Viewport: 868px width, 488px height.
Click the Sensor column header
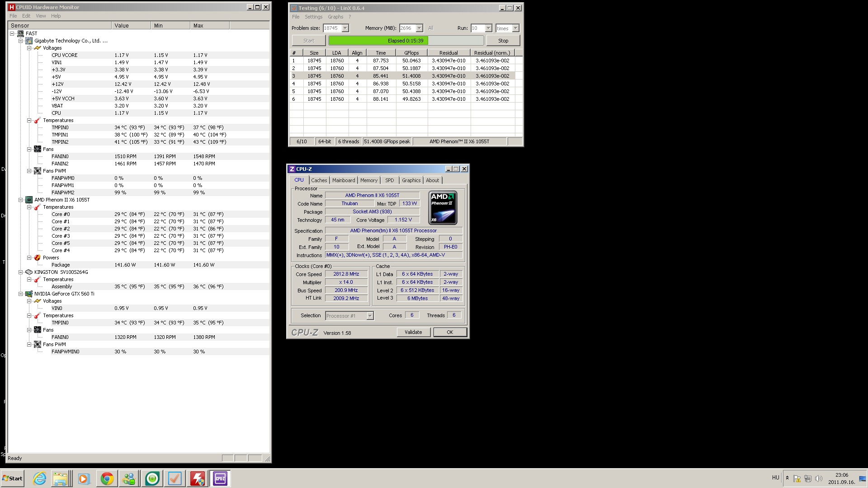point(60,26)
